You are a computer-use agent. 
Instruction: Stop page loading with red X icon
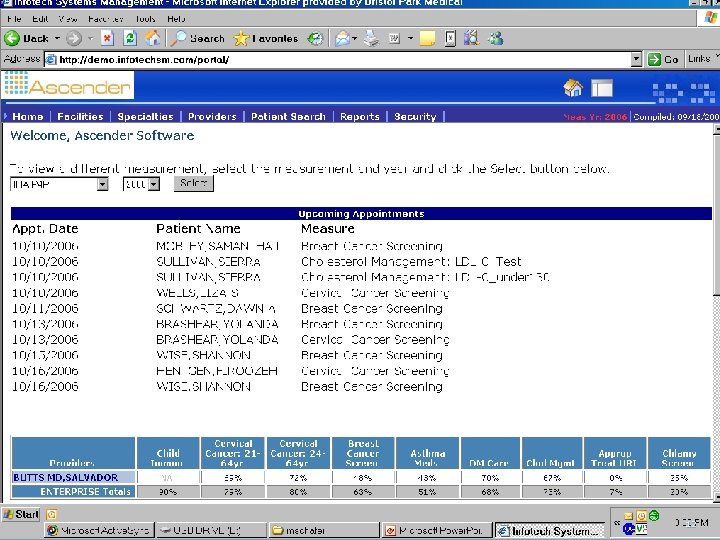click(107, 39)
